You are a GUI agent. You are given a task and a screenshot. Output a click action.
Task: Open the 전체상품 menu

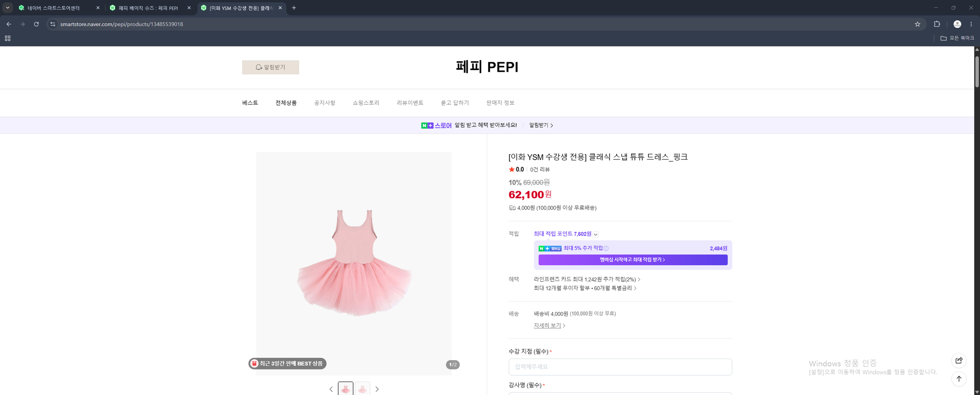[x=286, y=103]
